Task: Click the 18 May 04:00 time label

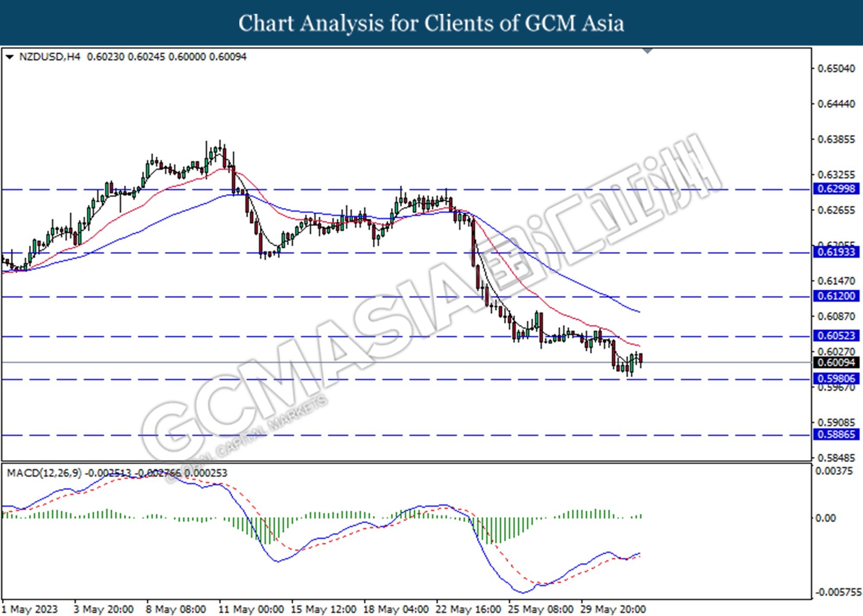Action: [x=396, y=609]
